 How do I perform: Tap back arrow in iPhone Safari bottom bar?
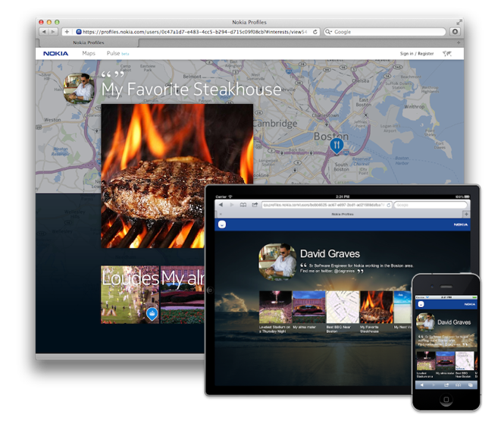422,385
